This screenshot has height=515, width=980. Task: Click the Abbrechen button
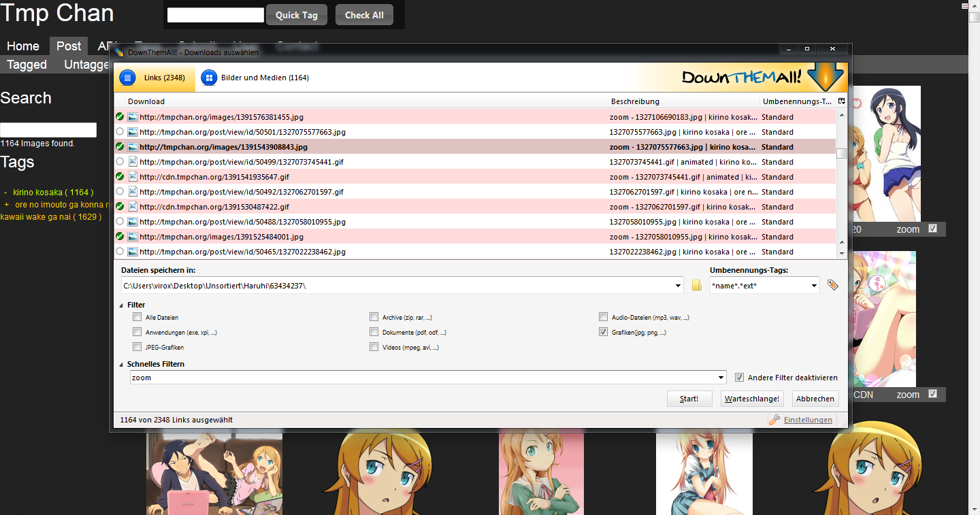(815, 399)
